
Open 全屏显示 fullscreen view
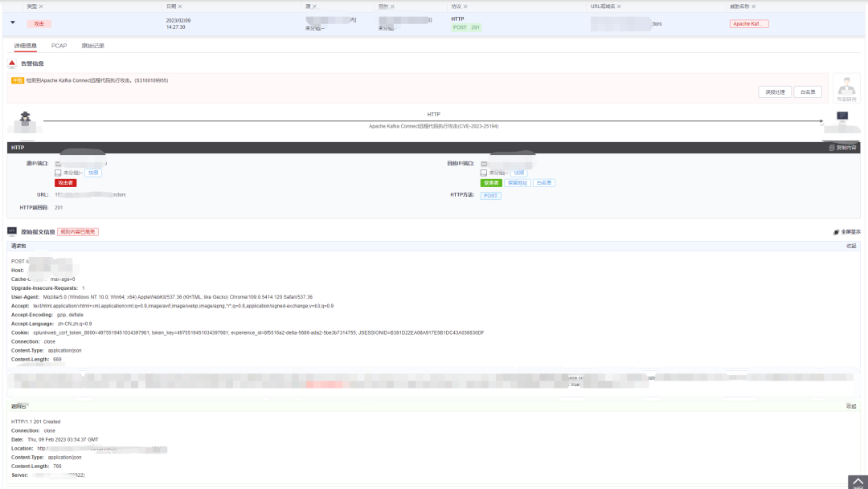(847, 232)
